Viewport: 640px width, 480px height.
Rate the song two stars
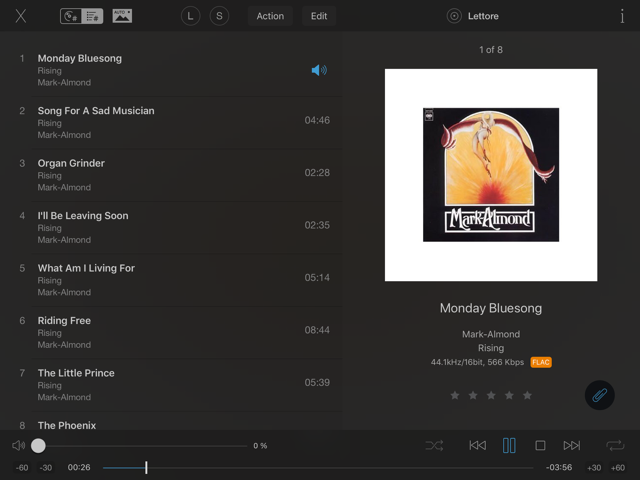point(473,395)
